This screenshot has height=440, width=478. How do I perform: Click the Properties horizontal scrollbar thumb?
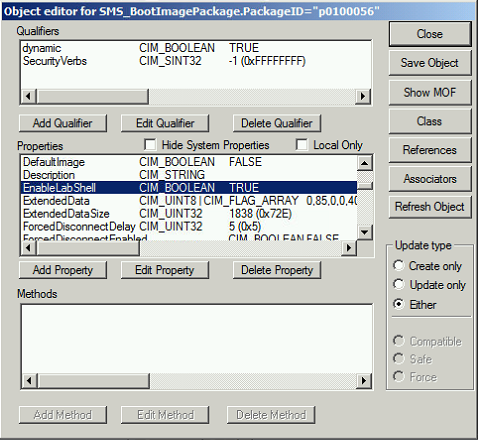pos(88,248)
